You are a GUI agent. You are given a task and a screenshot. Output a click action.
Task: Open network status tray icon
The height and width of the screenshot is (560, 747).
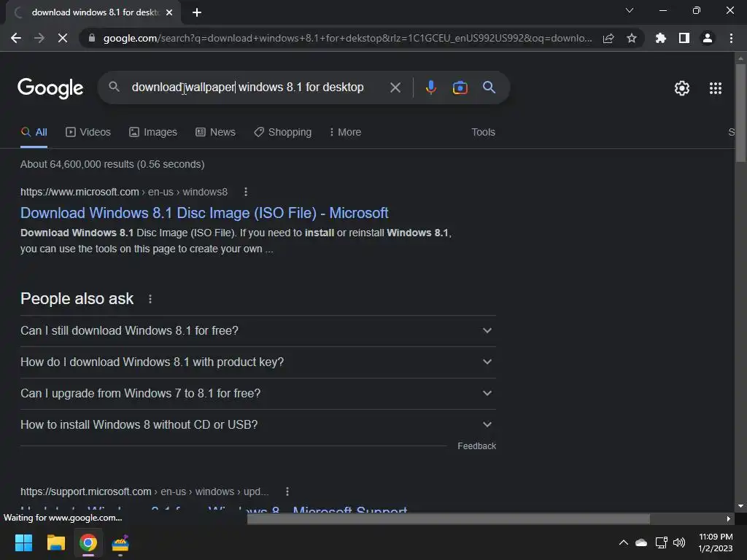pos(661,542)
